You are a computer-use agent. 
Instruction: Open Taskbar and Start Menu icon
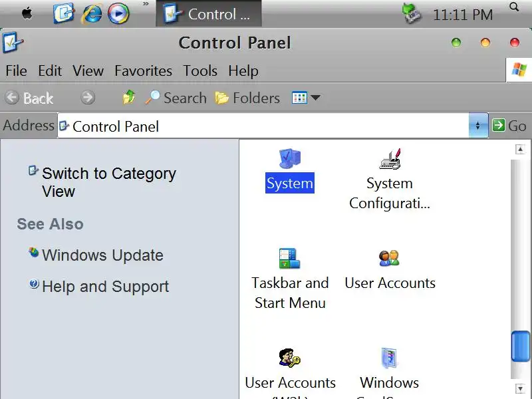coord(289,259)
